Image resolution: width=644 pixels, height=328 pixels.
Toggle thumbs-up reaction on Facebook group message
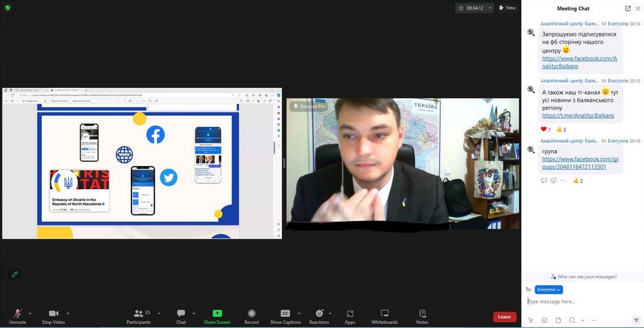click(x=576, y=180)
